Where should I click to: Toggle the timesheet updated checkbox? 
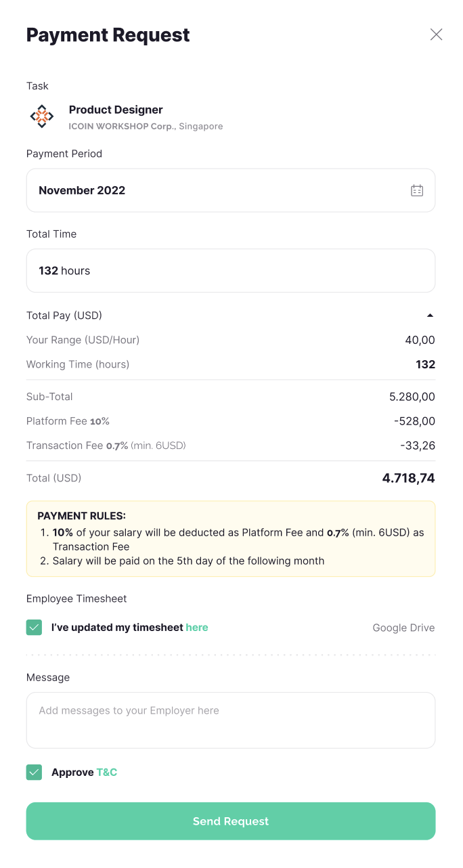point(35,628)
